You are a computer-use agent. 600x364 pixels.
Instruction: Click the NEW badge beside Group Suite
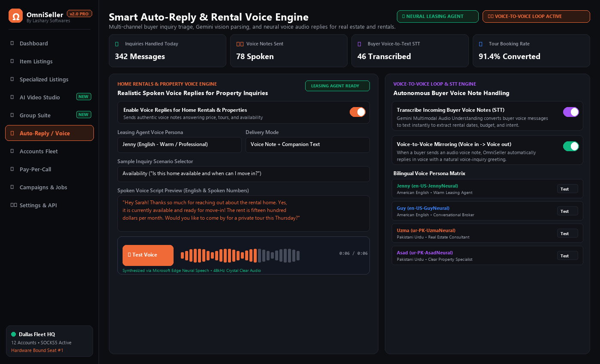tap(84, 115)
